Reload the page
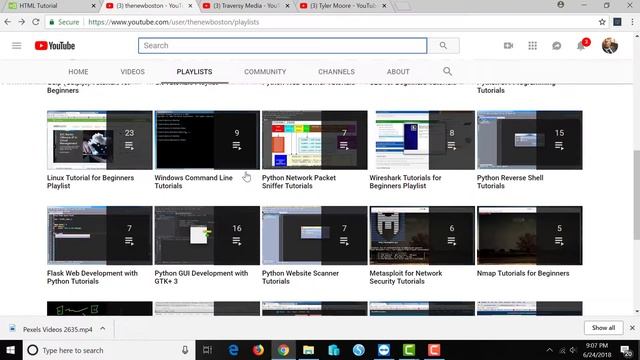Screen dimensions: 640x360 [36, 22]
